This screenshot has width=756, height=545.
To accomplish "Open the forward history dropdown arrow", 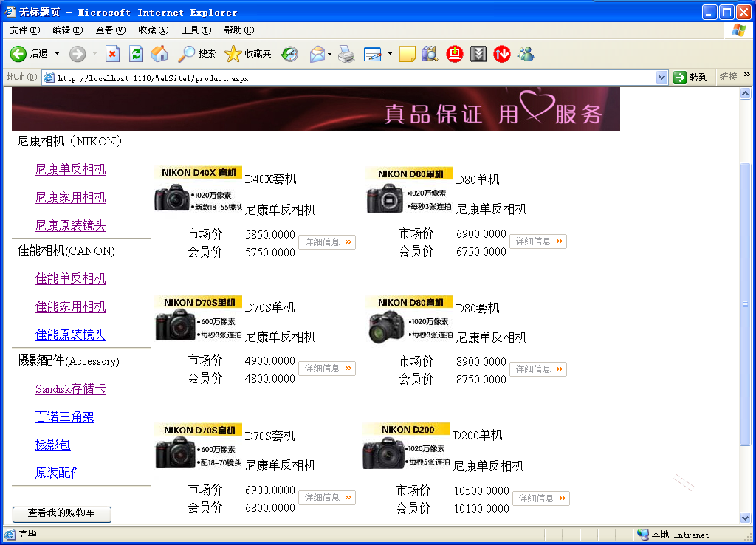I will tap(94, 53).
